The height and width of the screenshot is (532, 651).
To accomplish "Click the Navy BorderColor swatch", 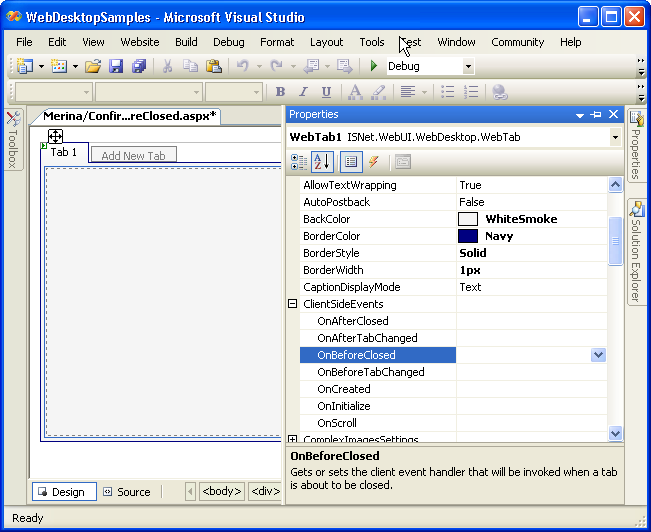I will click(x=468, y=236).
